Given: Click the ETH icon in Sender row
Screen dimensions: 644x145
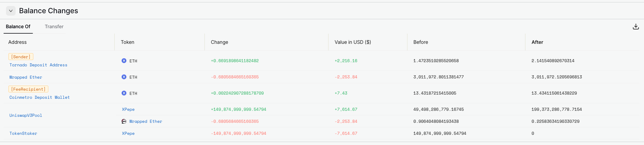Looking at the screenshot, I should (x=124, y=61).
